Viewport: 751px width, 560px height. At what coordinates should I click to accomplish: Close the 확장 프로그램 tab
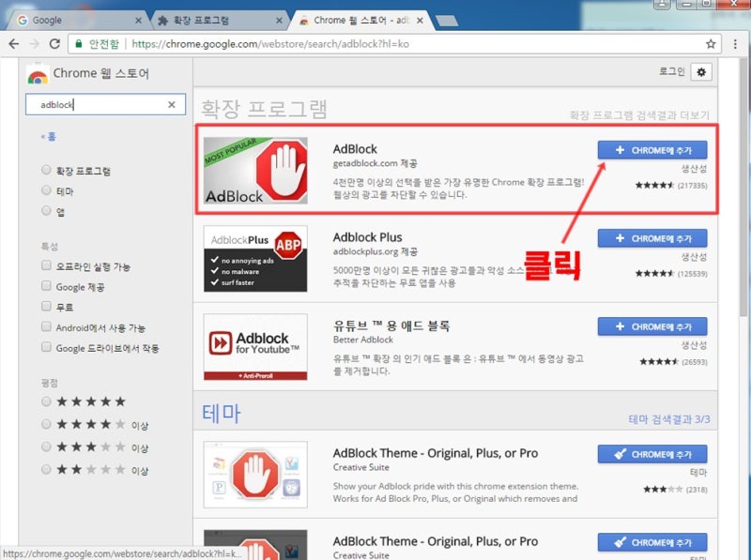(x=279, y=21)
